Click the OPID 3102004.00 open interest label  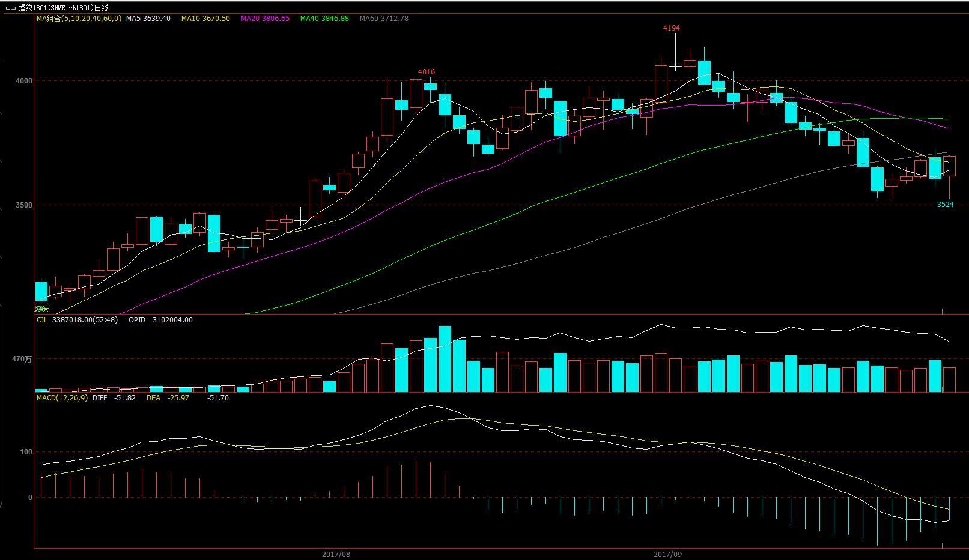(x=160, y=320)
